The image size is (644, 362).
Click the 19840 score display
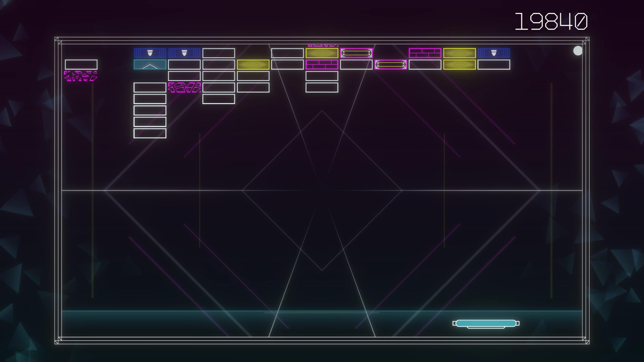pyautogui.click(x=551, y=22)
